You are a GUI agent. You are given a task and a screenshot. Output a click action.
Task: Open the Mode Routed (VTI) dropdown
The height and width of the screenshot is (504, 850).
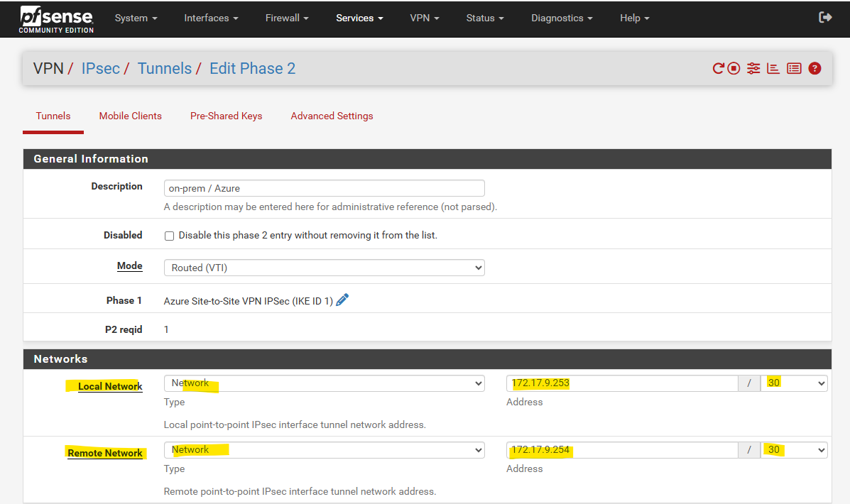point(325,268)
